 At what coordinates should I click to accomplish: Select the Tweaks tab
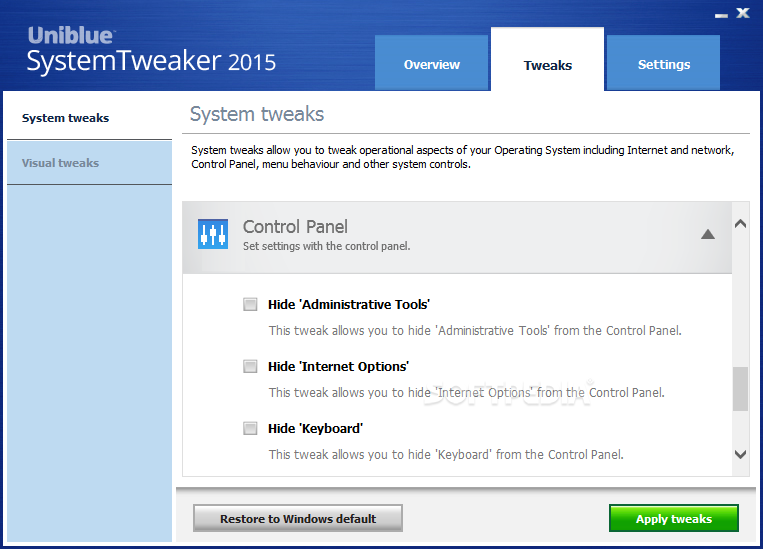(547, 59)
